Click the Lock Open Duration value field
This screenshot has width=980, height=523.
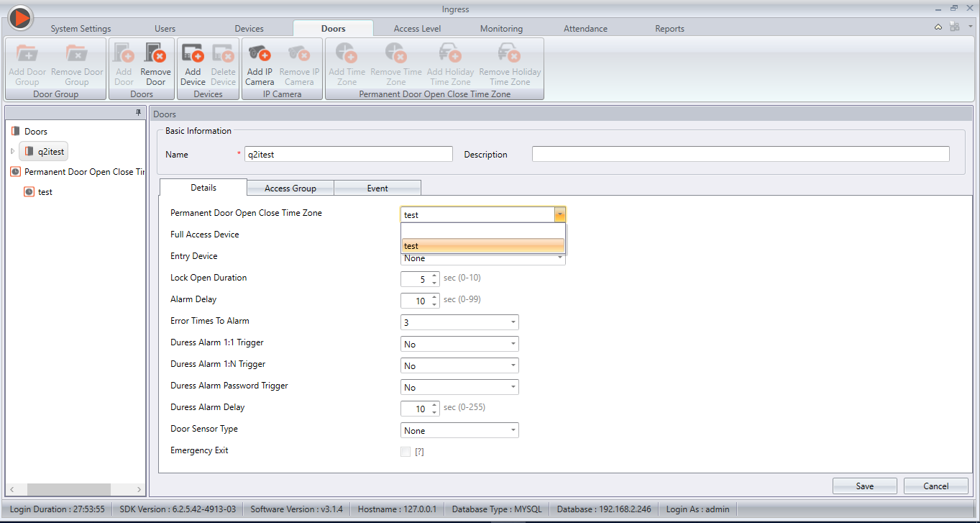tap(416, 279)
